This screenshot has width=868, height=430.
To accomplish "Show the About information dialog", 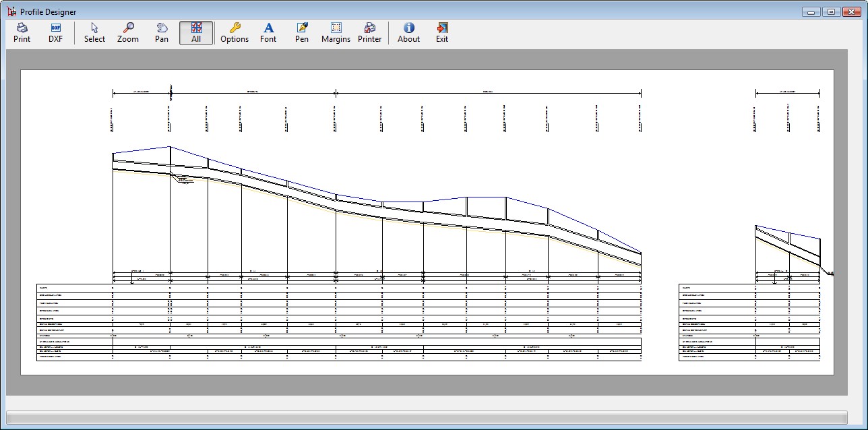I will (408, 32).
